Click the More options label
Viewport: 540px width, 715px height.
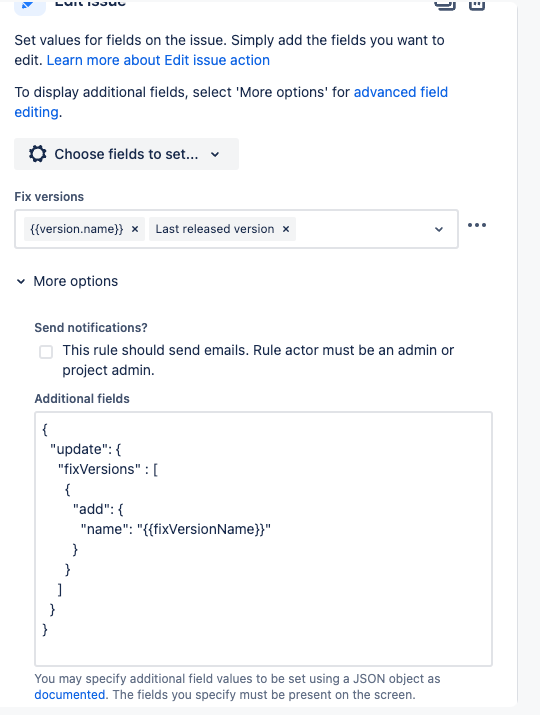tap(76, 281)
